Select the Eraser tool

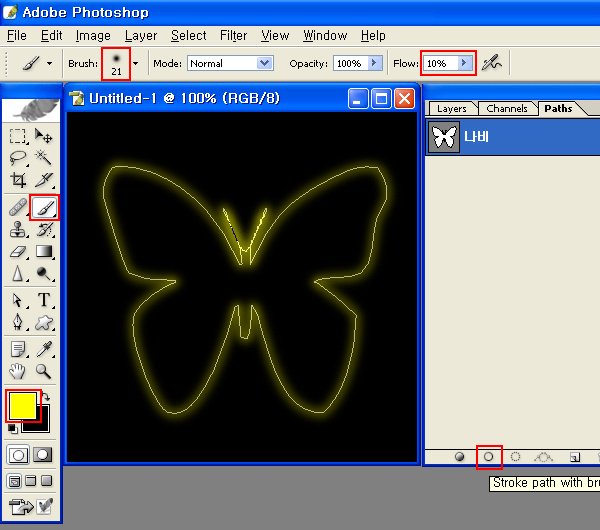[x=18, y=252]
